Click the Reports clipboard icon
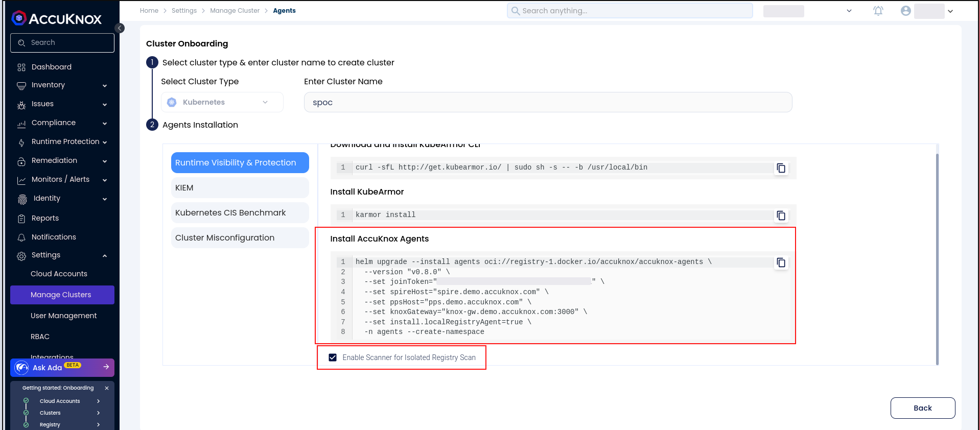 pyautogui.click(x=21, y=219)
